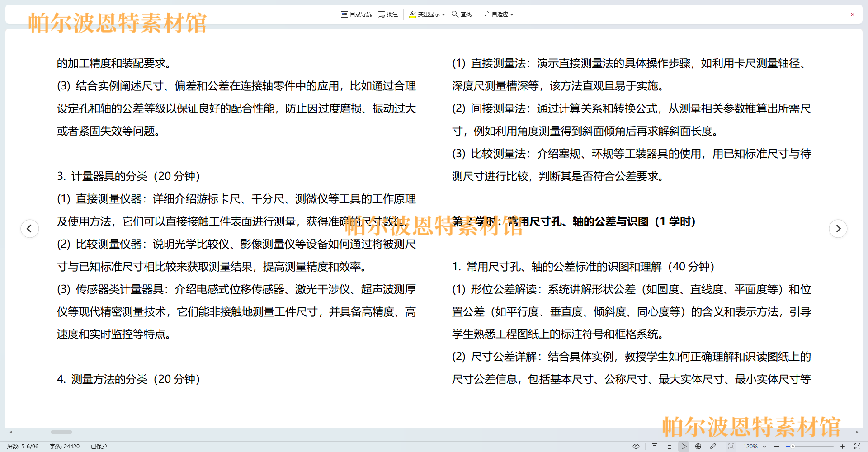Expand the 突出显示 highlight dropdown arrow
Viewport: 868px width, 452px height.
click(x=443, y=14)
